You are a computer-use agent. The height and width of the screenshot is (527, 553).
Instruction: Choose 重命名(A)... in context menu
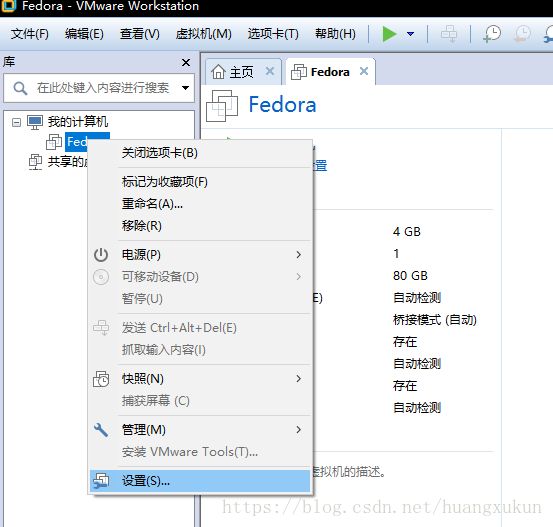[200, 204]
